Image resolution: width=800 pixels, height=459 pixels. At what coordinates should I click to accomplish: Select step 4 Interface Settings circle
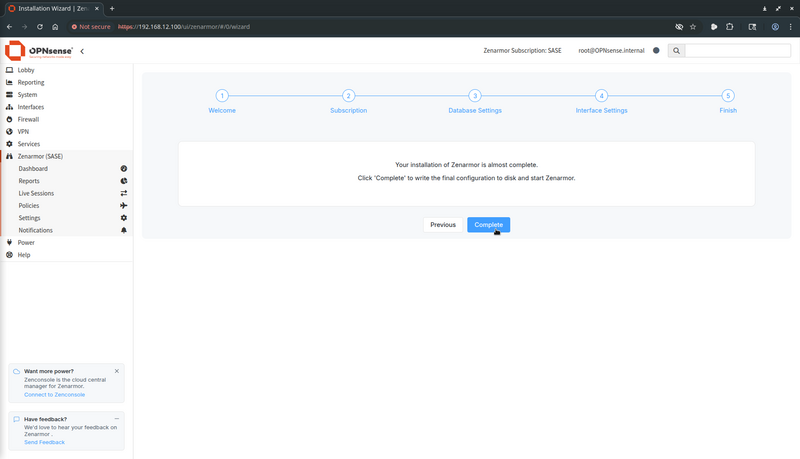pos(602,95)
